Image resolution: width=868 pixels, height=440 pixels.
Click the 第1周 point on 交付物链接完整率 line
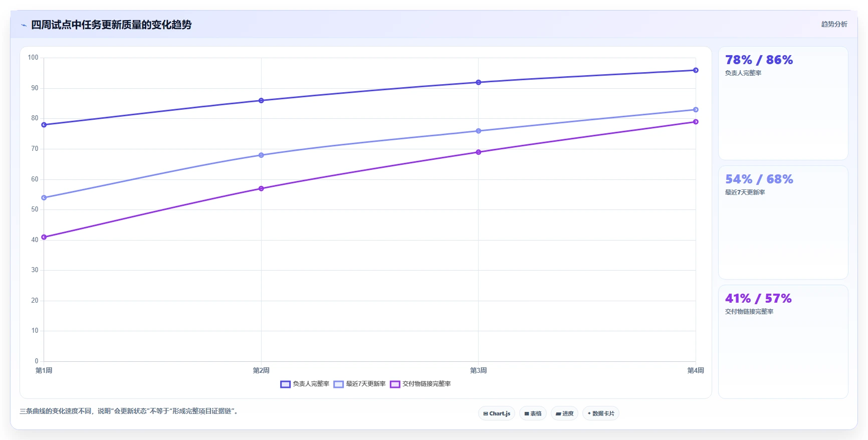tap(44, 237)
